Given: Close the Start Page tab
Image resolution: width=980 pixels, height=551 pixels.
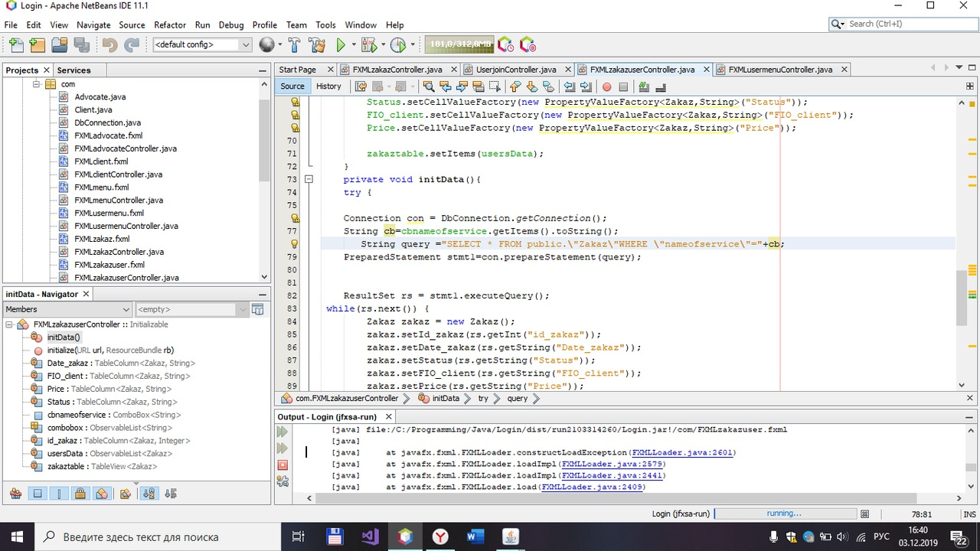Looking at the screenshot, I should [331, 70].
